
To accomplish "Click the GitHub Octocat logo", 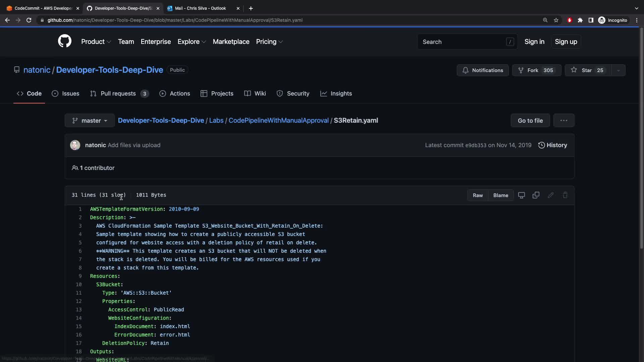I will pyautogui.click(x=64, y=41).
